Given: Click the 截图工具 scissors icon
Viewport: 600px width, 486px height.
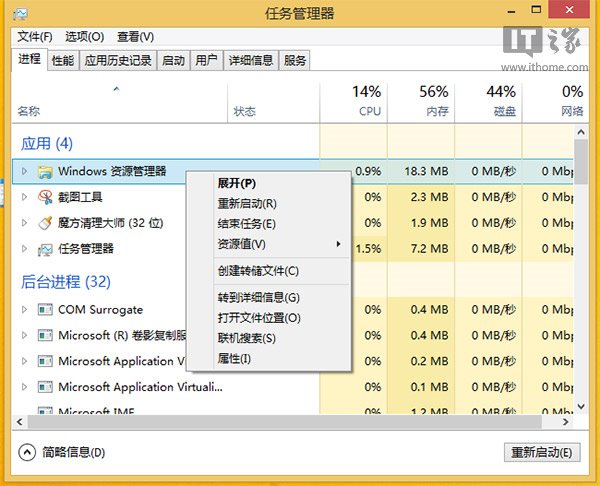Looking at the screenshot, I should pos(45,197).
